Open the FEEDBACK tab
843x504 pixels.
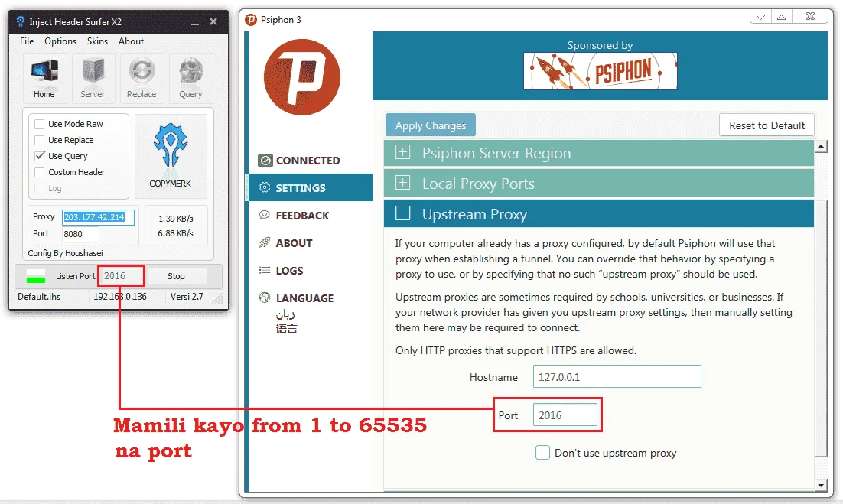pyautogui.click(x=311, y=216)
